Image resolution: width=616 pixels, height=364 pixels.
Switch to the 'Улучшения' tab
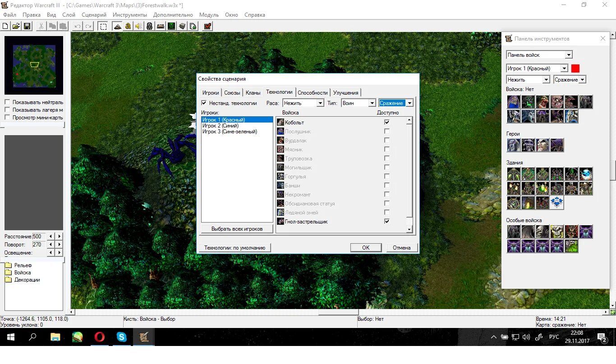[x=345, y=93]
